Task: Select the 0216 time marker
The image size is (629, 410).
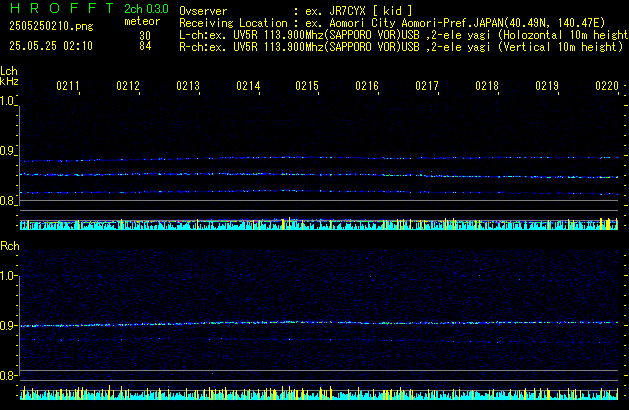Action: 367,86
